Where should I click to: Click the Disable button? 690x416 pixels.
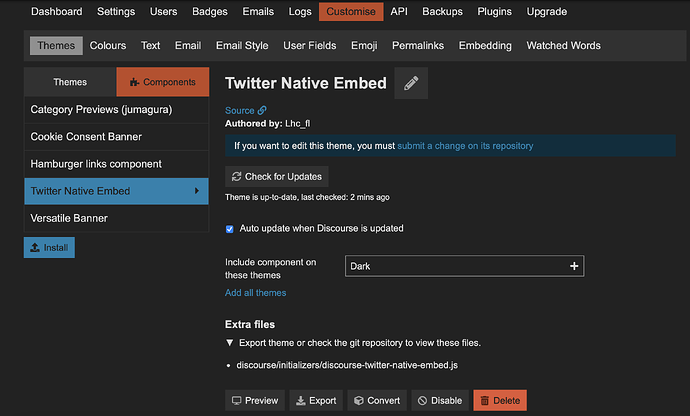(440, 401)
